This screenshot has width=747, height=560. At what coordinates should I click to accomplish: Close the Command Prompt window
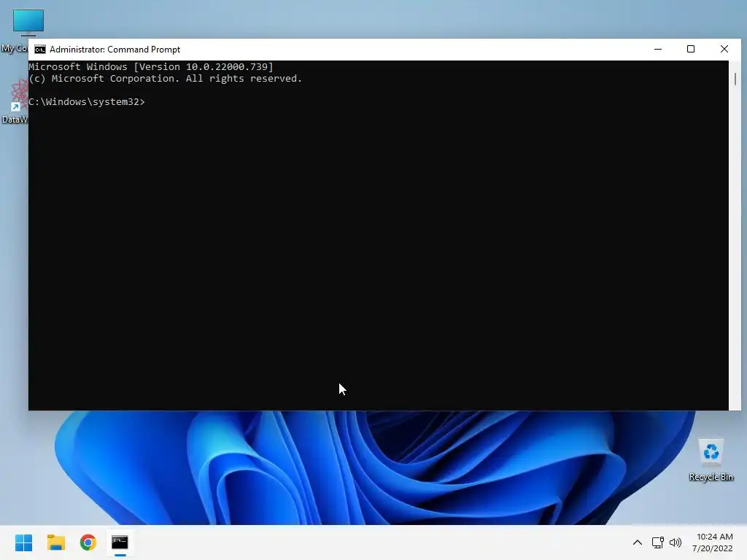(724, 49)
